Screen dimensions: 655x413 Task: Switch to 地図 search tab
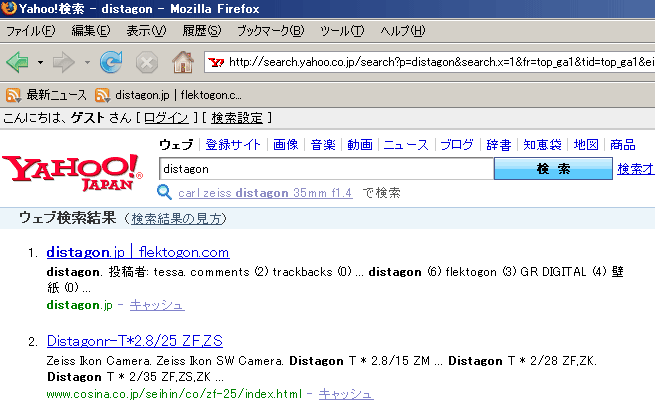(586, 144)
